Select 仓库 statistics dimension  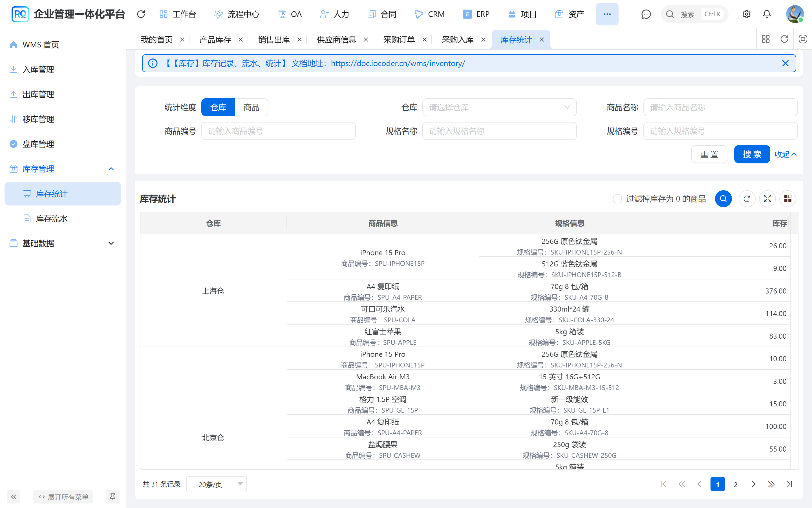pyautogui.click(x=218, y=108)
